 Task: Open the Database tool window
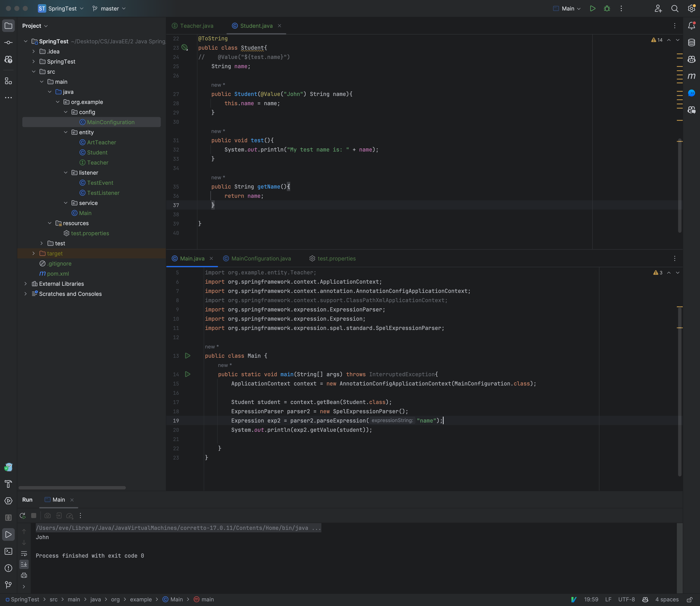[692, 43]
